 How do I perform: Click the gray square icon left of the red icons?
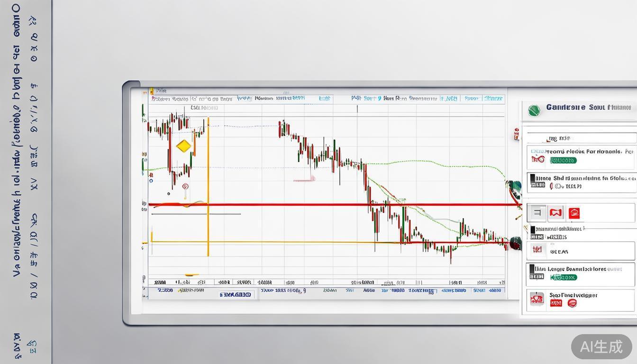[x=537, y=213]
